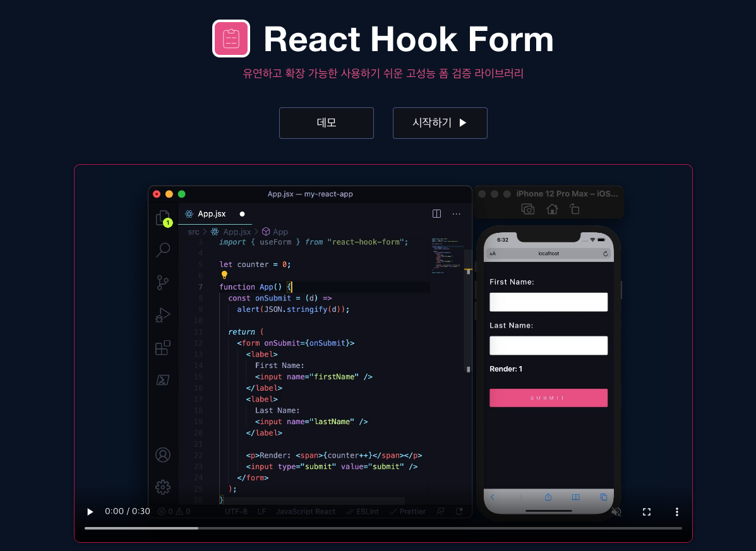Click 'function App() {' code line
Screen dimensions: 756x551
256,287
